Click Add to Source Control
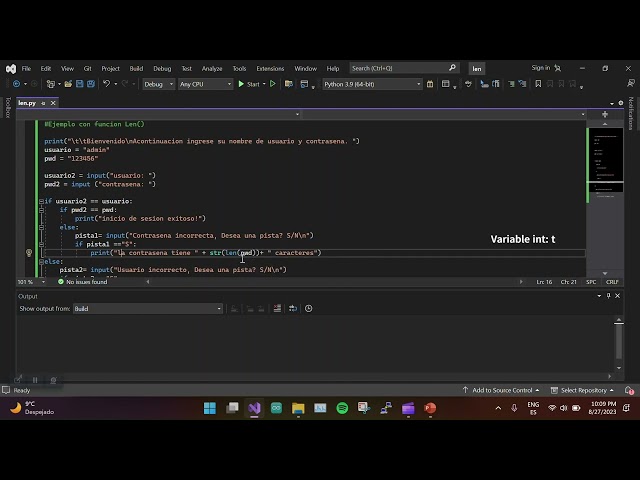This screenshot has height=480, width=640. [501, 391]
